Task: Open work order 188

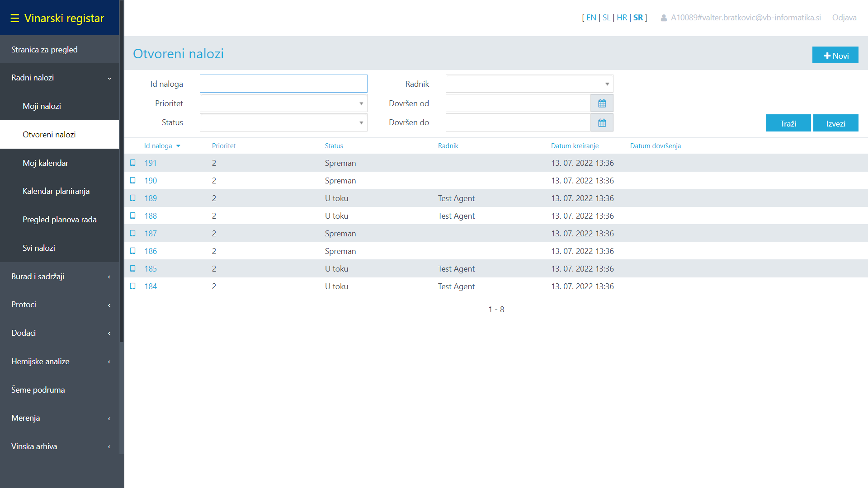Action: pos(151,216)
